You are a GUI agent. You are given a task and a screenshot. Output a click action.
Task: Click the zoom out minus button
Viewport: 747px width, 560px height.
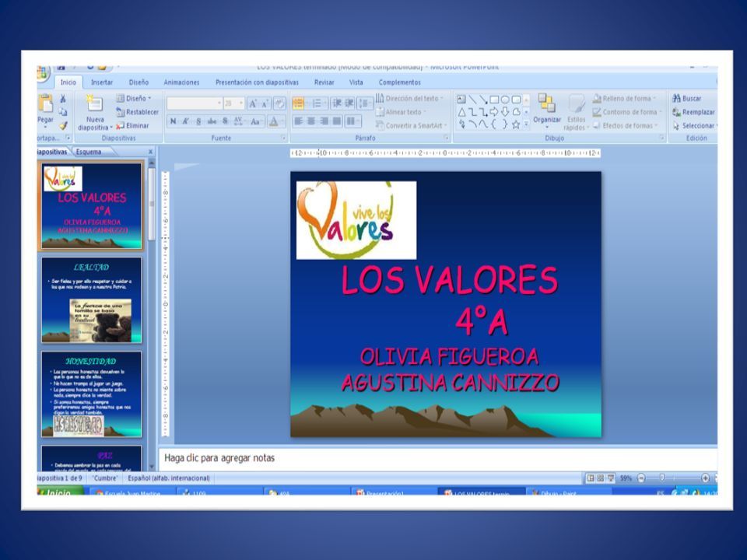pos(641,478)
